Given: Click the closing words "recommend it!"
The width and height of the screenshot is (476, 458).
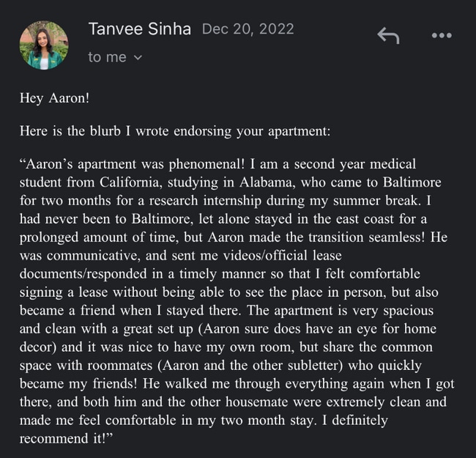Looking at the screenshot, I should point(66,438).
